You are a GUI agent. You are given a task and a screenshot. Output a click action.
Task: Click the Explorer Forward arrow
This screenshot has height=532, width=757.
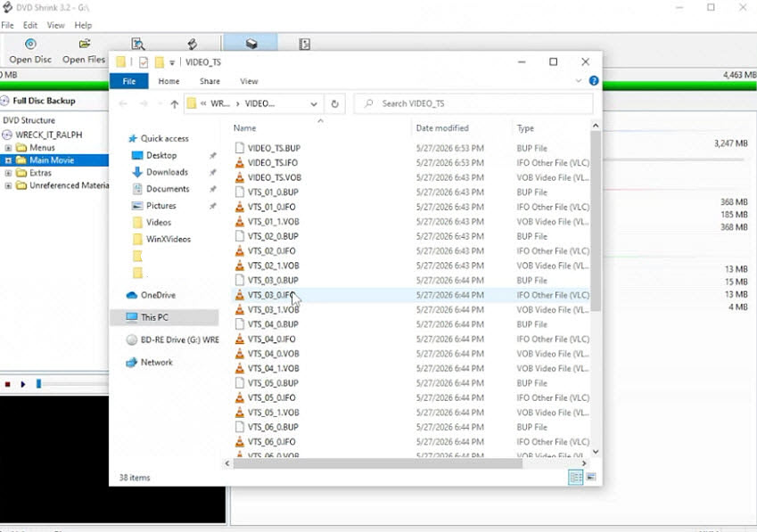[144, 103]
